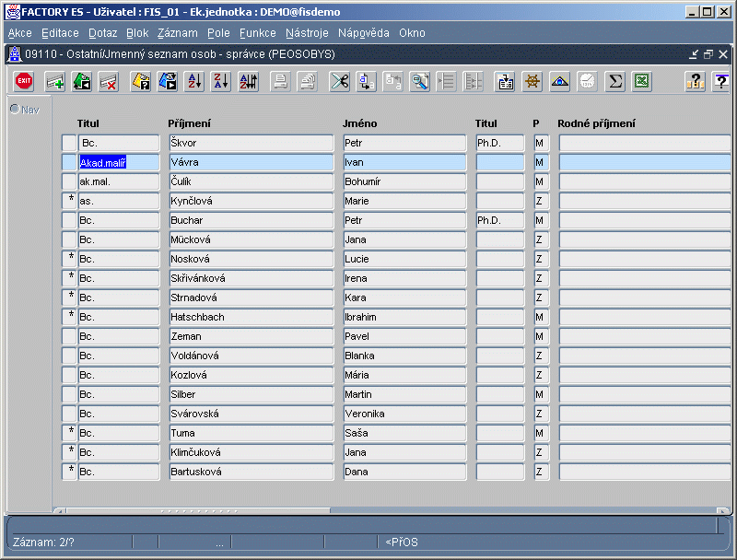Viewport: 737px width, 560px height.
Task: Click the Rodné příjmení field in Mücková row
Action: (645, 239)
